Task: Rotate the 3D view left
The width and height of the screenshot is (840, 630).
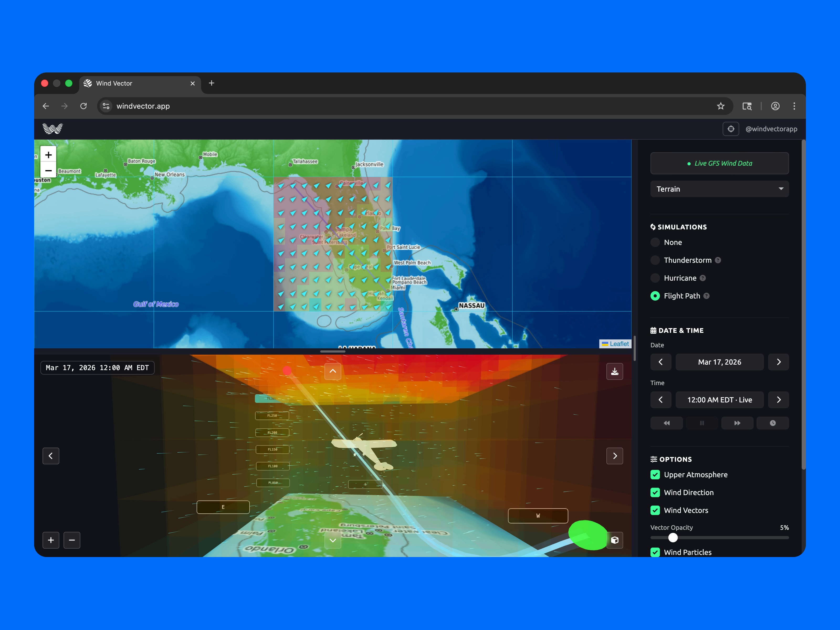Action: point(51,456)
